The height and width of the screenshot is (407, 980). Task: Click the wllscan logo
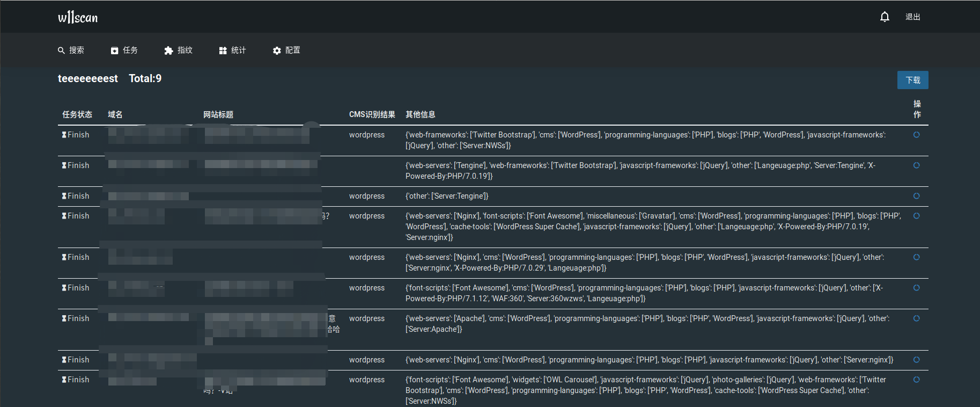tap(78, 17)
